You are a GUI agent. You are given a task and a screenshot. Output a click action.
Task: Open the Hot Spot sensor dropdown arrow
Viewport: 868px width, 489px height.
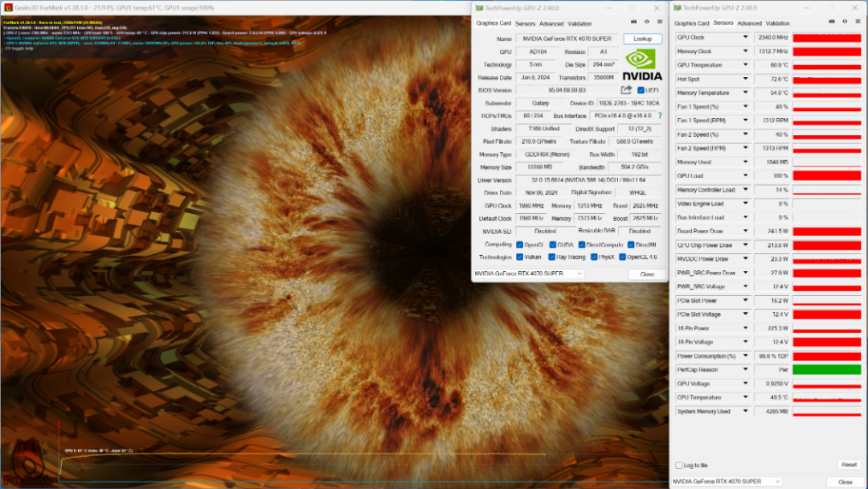click(x=745, y=79)
